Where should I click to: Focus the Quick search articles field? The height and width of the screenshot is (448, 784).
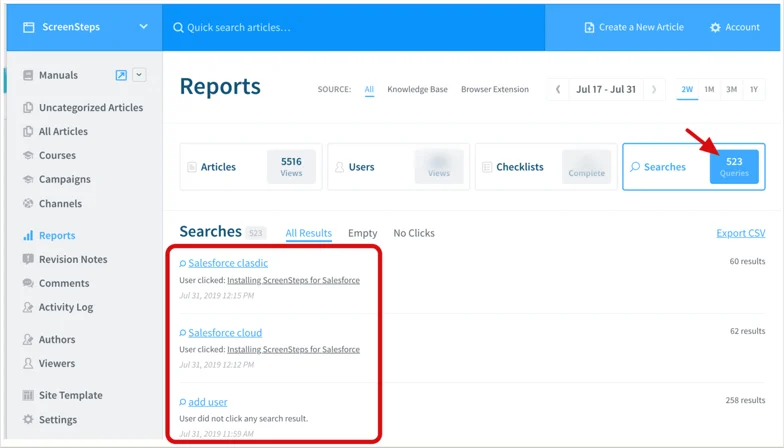pos(353,28)
